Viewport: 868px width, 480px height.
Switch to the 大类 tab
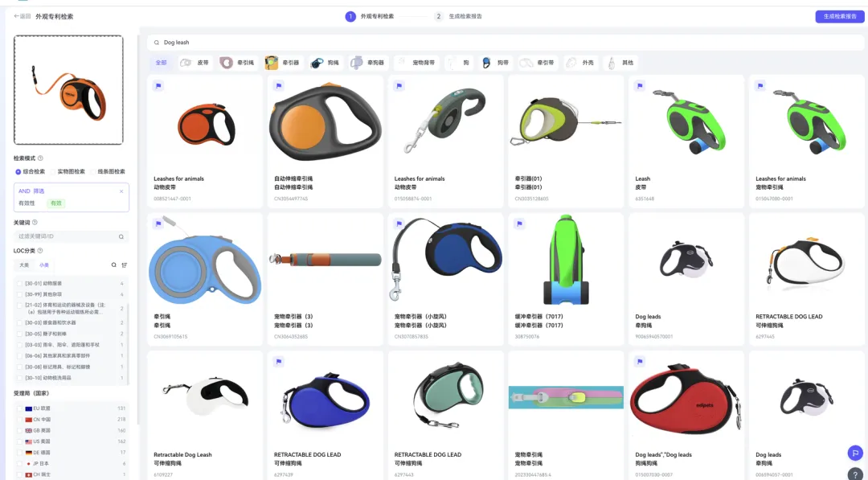tap(24, 265)
